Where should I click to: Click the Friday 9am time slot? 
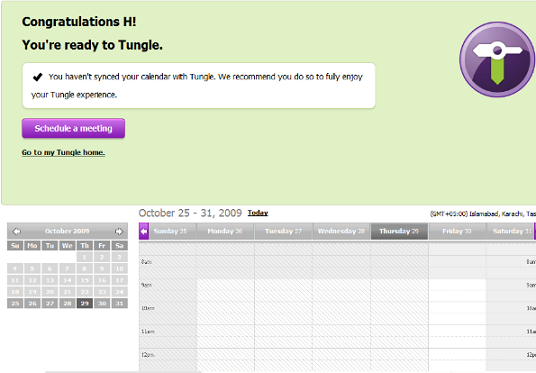pyautogui.click(x=457, y=290)
